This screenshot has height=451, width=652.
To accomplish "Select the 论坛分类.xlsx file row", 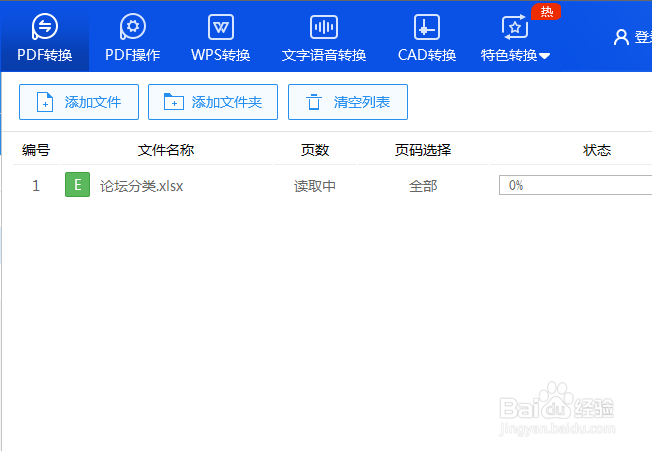I will 333,185.
